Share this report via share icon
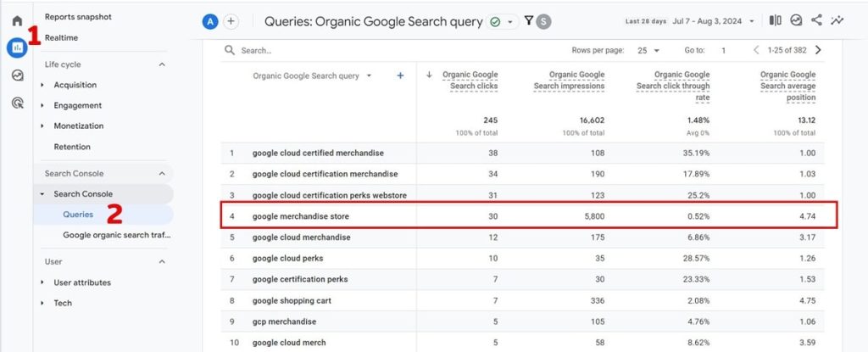868x352 pixels. (x=816, y=20)
